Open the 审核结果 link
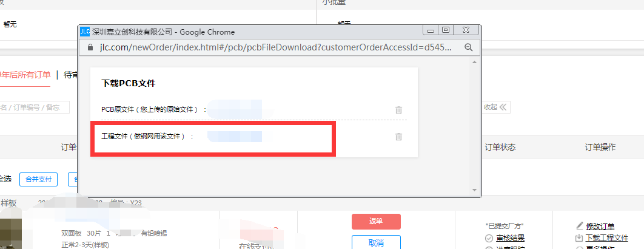This screenshot has width=644, height=249. click(x=510, y=238)
